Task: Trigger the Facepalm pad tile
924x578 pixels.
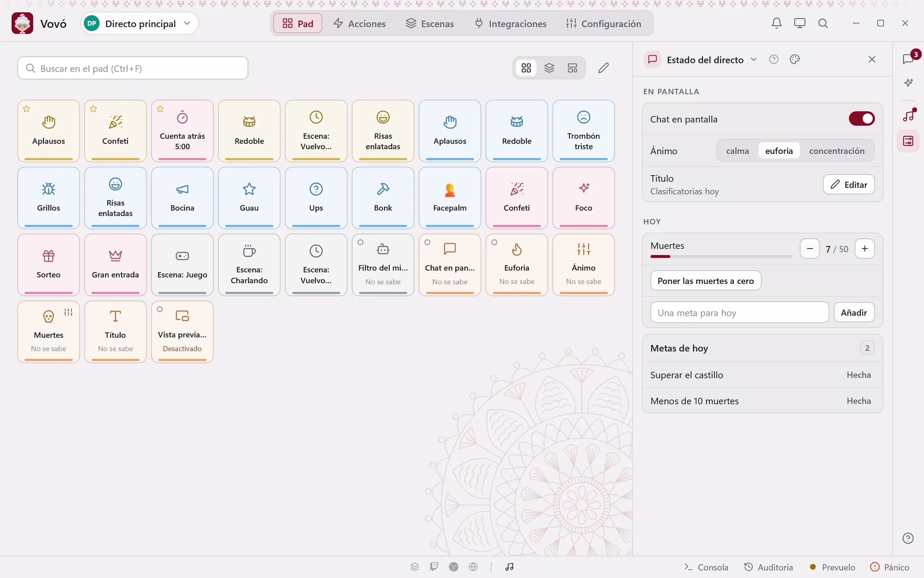Action: pyautogui.click(x=450, y=198)
